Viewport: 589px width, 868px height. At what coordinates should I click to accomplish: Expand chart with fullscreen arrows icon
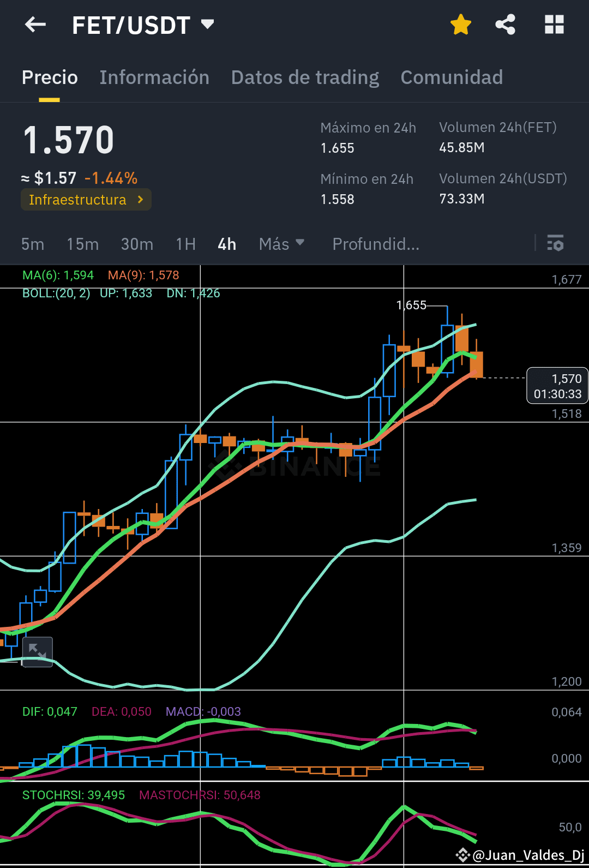click(x=38, y=651)
